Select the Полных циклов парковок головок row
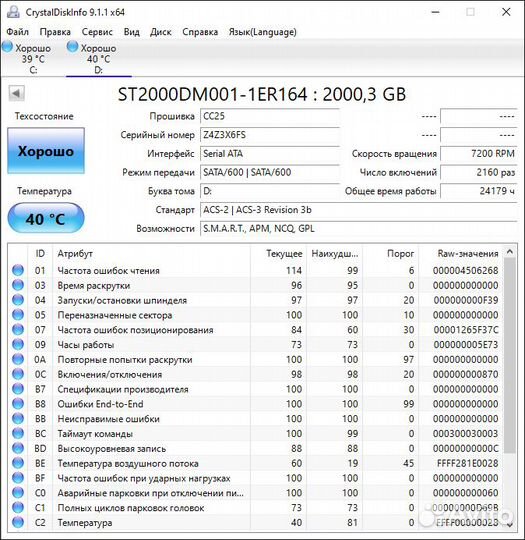The width and height of the screenshot is (525, 540). click(255, 508)
